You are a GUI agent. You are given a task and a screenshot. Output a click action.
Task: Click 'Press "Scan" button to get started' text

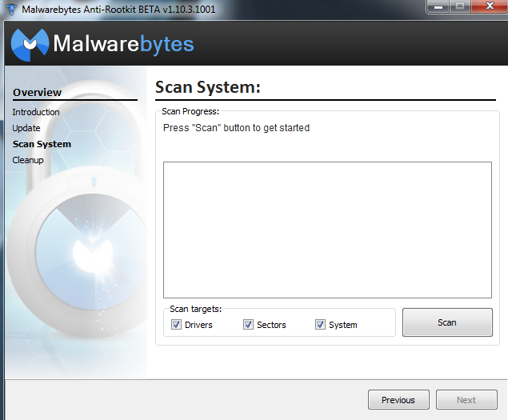pyautogui.click(x=236, y=128)
